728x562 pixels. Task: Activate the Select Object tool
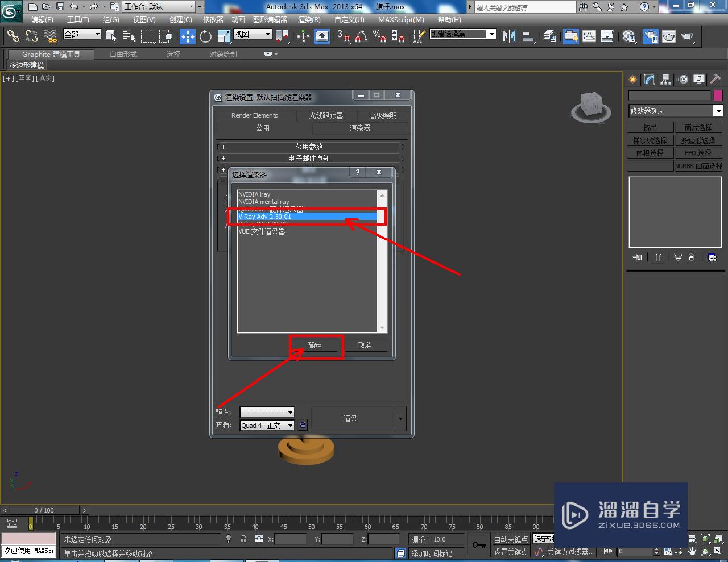click(111, 36)
